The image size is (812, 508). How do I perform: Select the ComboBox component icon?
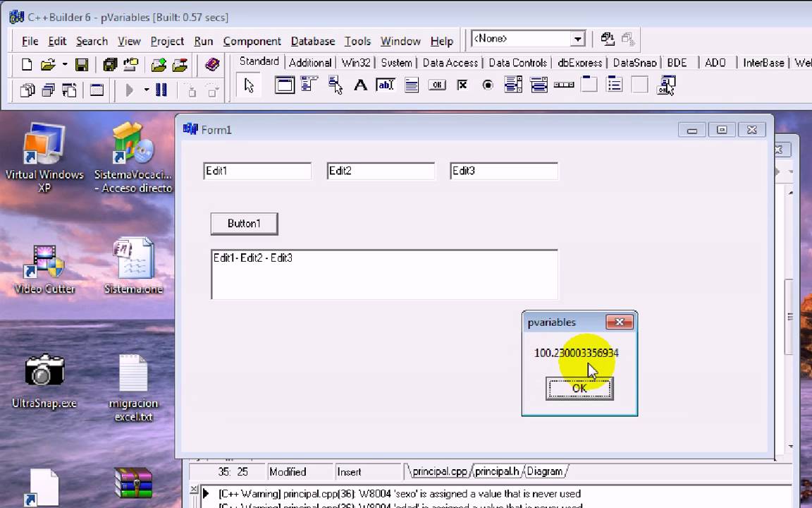point(539,85)
